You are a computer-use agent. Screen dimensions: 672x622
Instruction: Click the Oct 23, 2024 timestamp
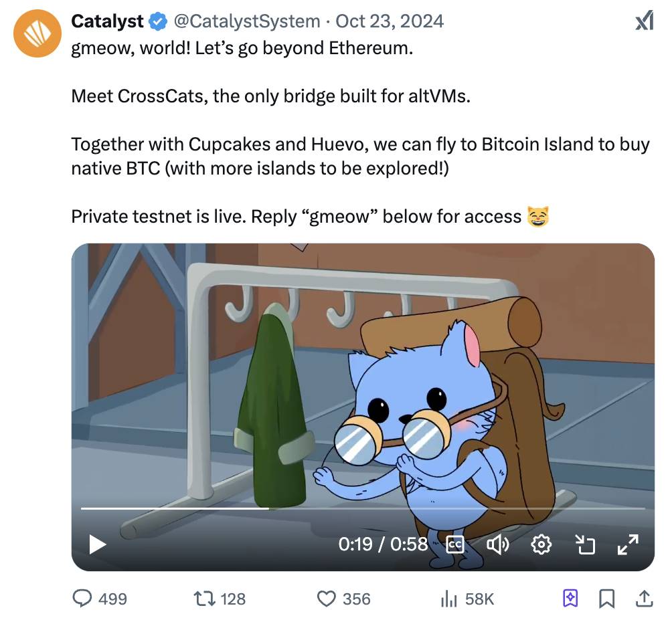[389, 21]
